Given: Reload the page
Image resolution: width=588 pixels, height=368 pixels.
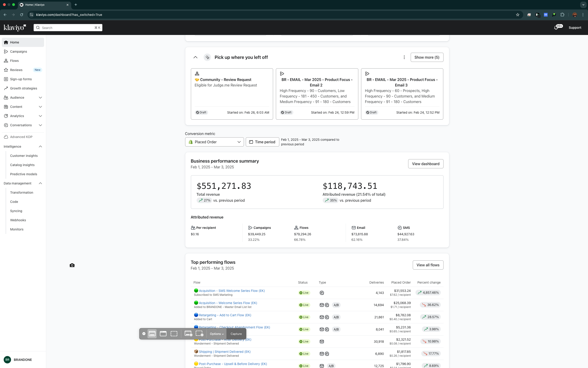Looking at the screenshot, I should click(22, 14).
